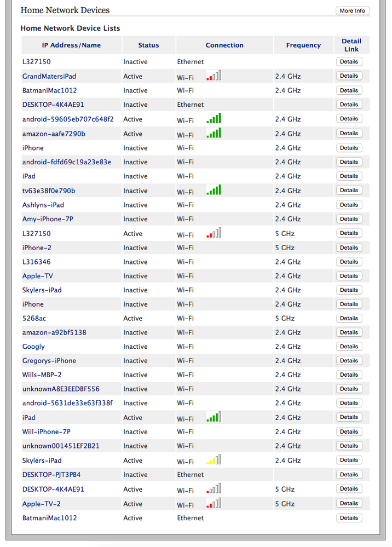Click the signal icon for the 5 GHz DESKTOP-4K4AE91
392x547 pixels.
[x=214, y=489]
